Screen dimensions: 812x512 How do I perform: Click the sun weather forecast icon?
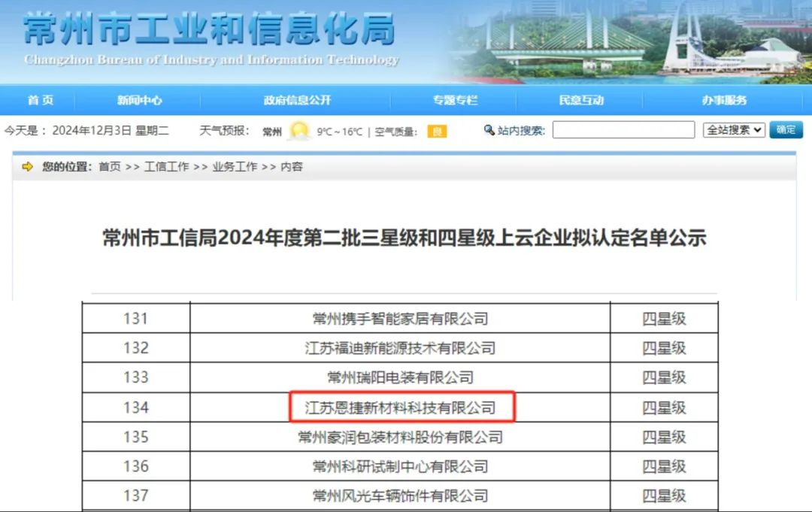coord(299,131)
